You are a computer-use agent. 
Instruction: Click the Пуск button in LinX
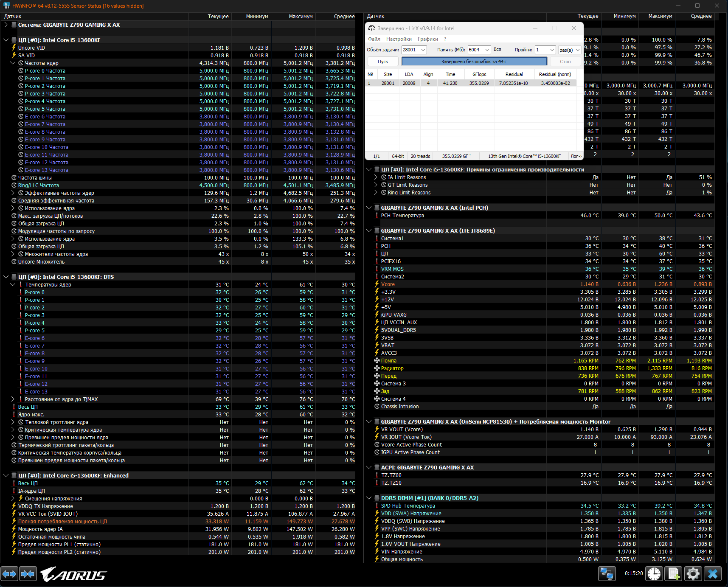pos(383,62)
